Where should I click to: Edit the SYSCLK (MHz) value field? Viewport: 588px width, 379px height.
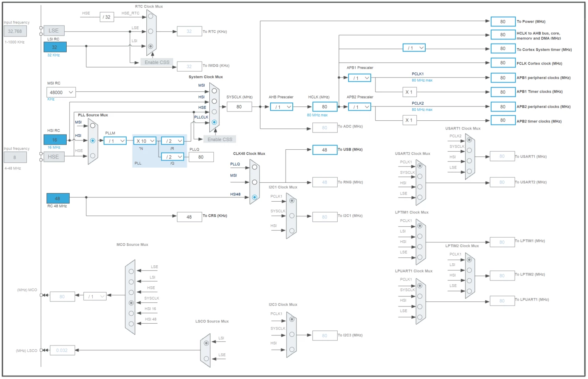pos(239,107)
